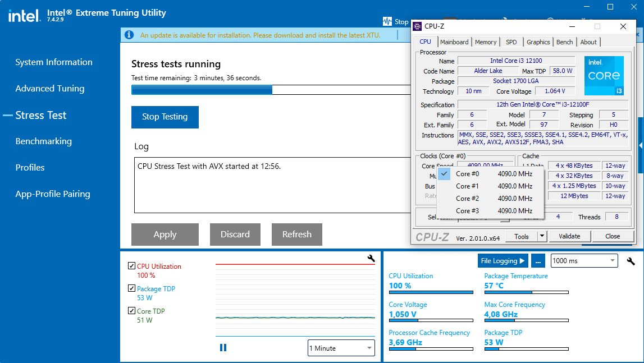
Task: Click the Intel Core i3 badge in CPU-Z
Action: coord(604,76)
